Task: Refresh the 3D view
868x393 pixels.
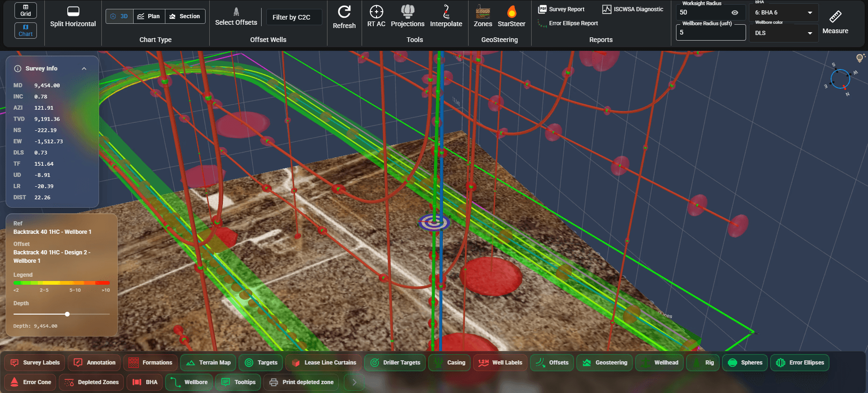Action: (344, 17)
